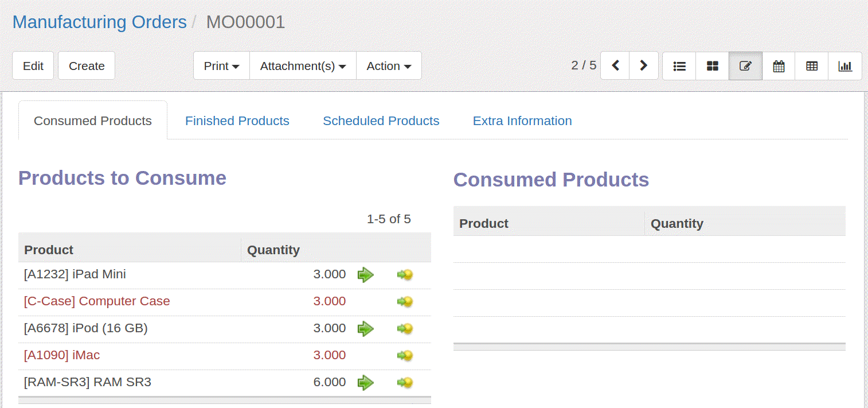Open the graph view icon

click(845, 66)
